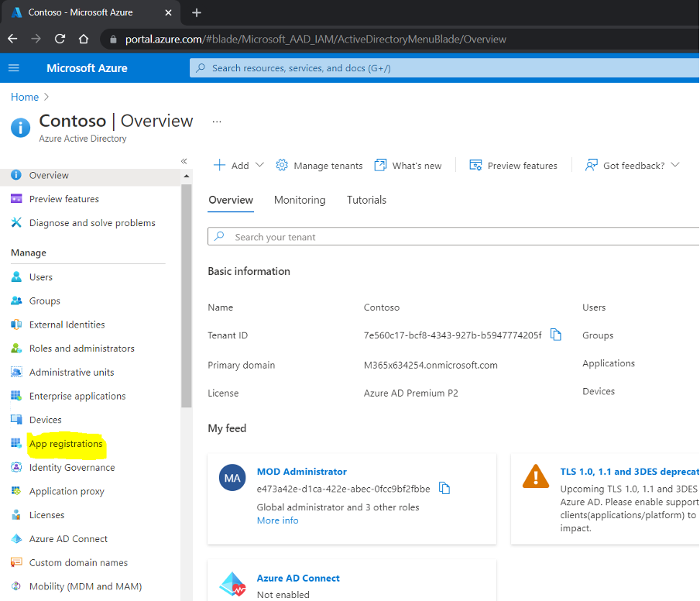Click the Mobility (MDM and MAM) icon
The image size is (700, 601).
(16, 586)
